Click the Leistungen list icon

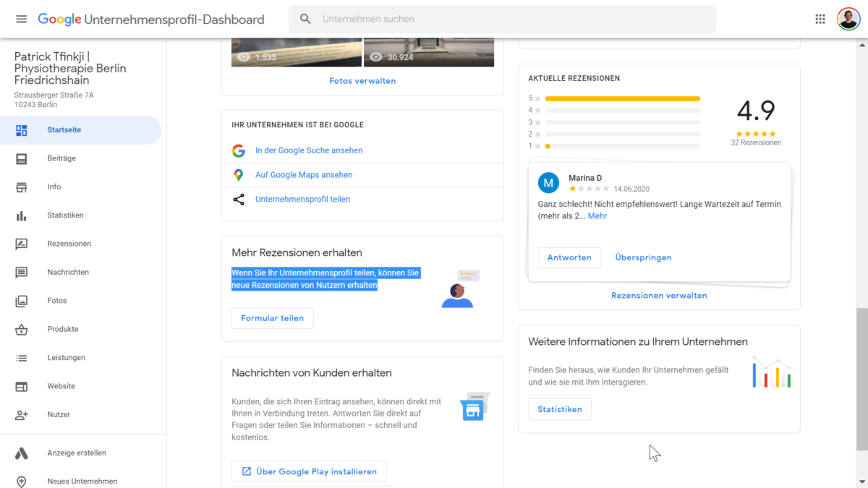click(x=22, y=358)
